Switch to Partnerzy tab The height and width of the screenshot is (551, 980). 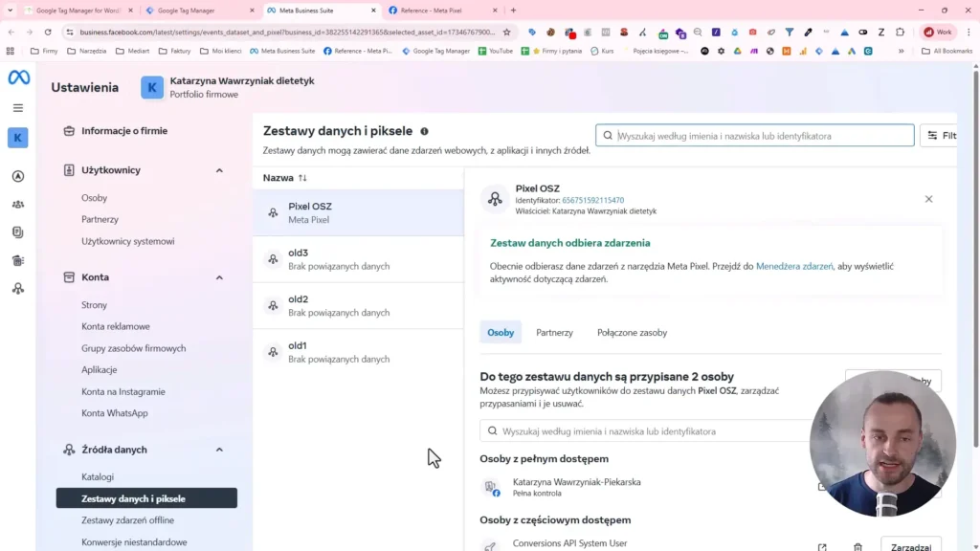[554, 332]
